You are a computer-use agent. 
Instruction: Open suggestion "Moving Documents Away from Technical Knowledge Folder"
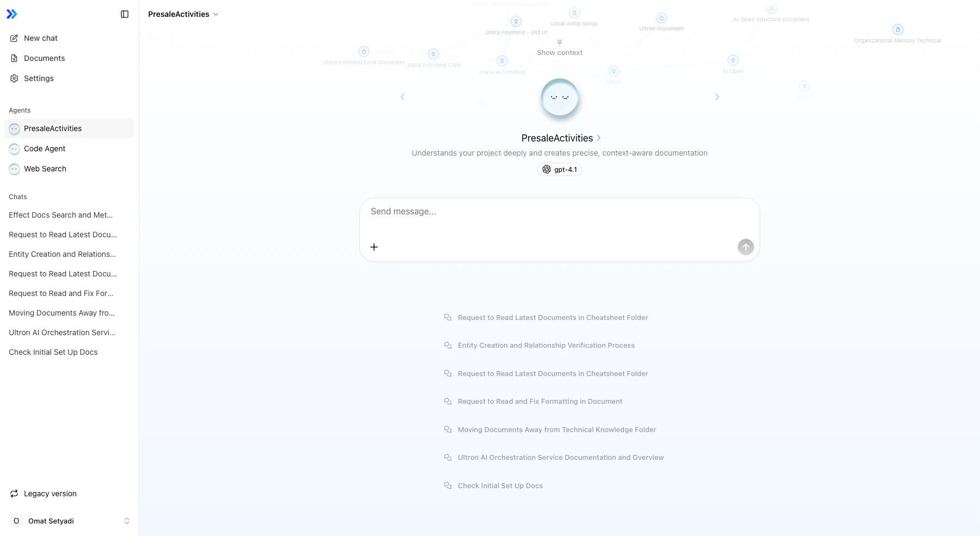click(x=557, y=429)
